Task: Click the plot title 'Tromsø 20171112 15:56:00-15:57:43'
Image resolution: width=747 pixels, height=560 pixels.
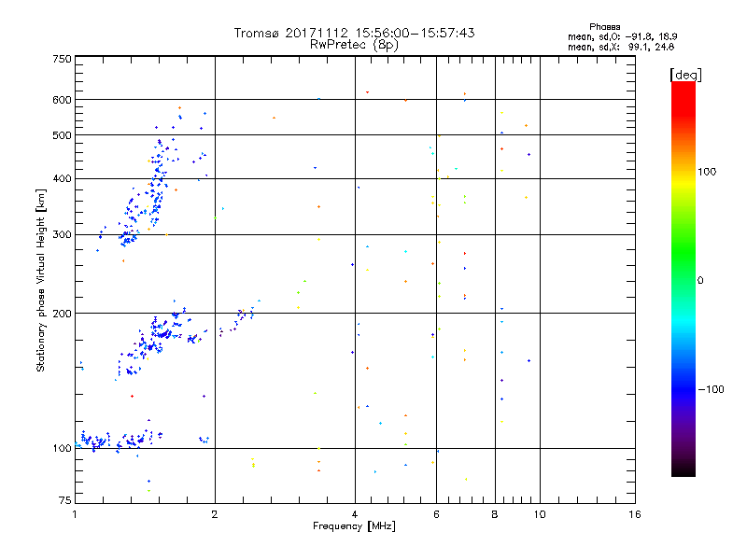Action: point(354,33)
